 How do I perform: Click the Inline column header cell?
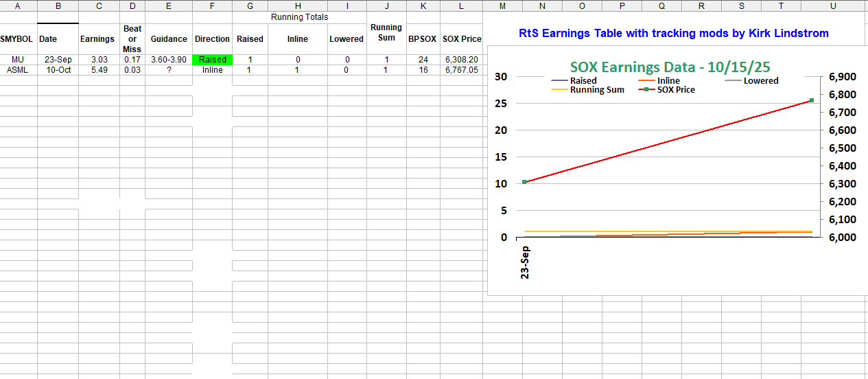pyautogui.click(x=297, y=39)
